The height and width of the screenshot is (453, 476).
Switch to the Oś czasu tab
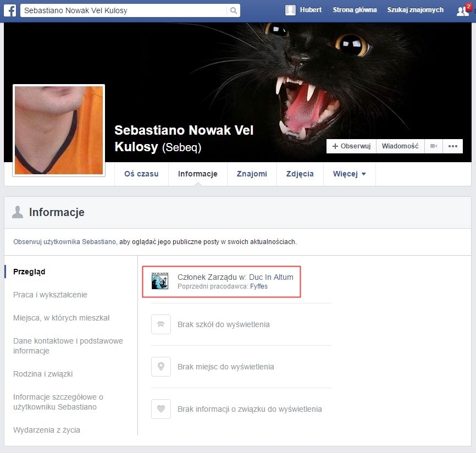coord(141,174)
